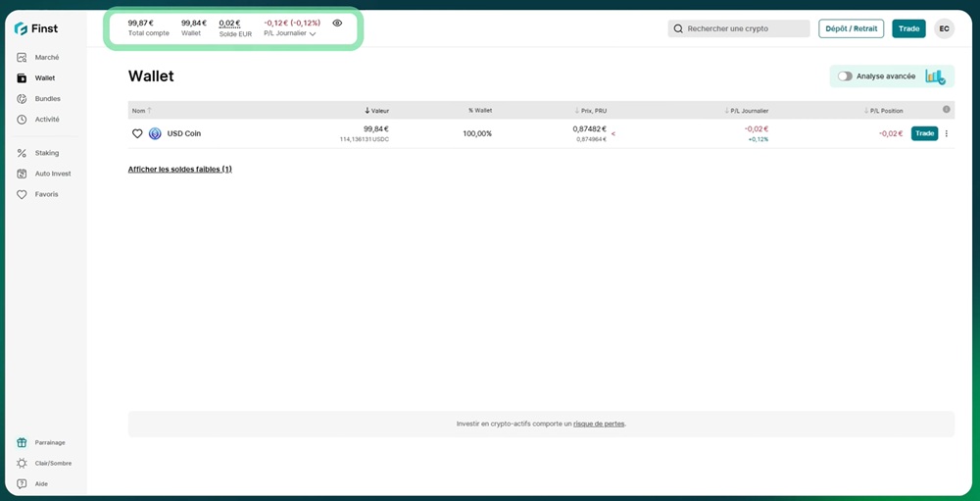Image resolution: width=980 pixels, height=501 pixels.
Task: Click the red arrow next to the USD Coin price
Action: 613,134
